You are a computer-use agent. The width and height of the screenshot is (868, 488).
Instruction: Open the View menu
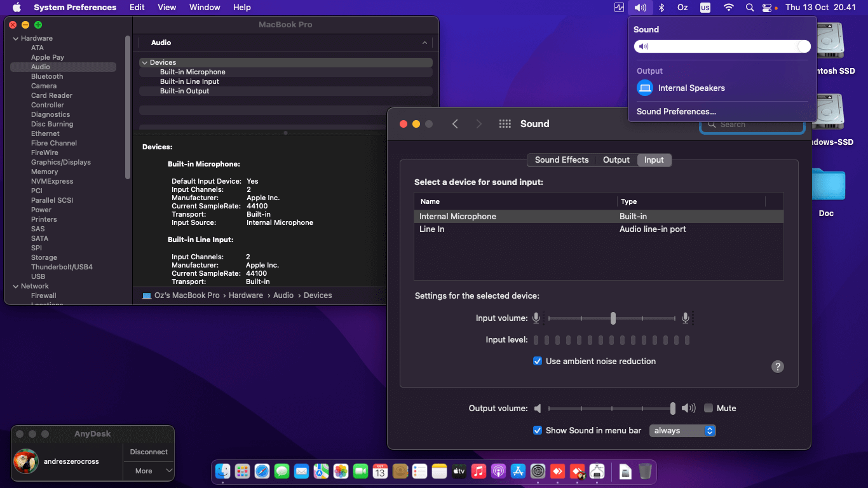[x=167, y=8]
